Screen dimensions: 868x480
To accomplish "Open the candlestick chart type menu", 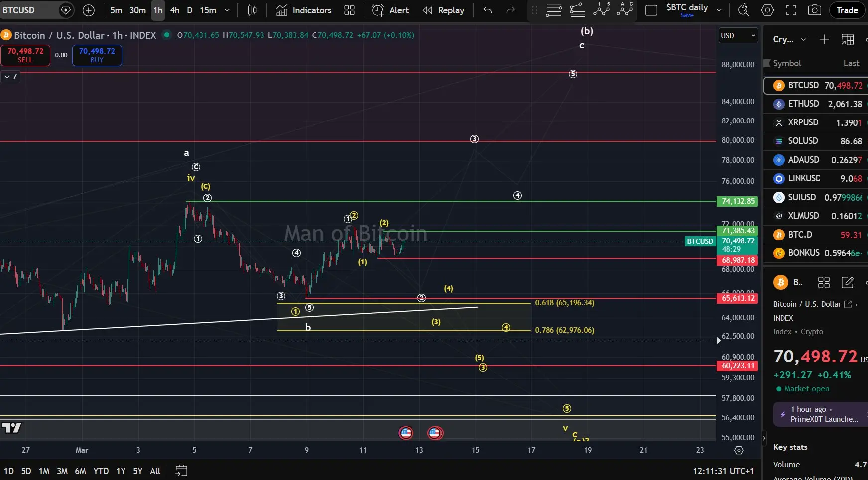I will 252,10.
